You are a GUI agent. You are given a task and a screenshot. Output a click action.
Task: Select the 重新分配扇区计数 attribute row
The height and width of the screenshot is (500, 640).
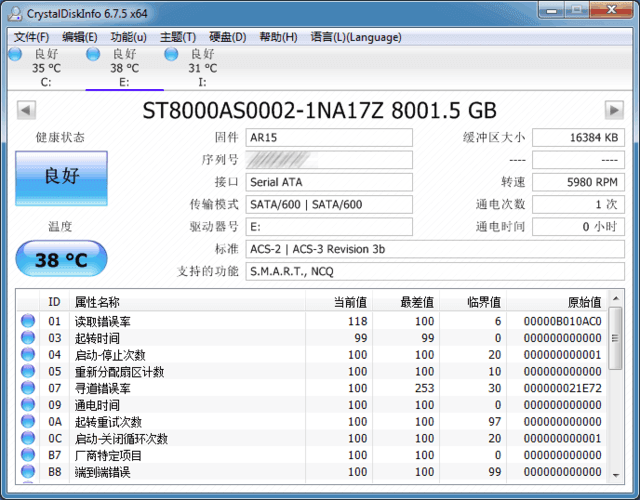click(312, 371)
